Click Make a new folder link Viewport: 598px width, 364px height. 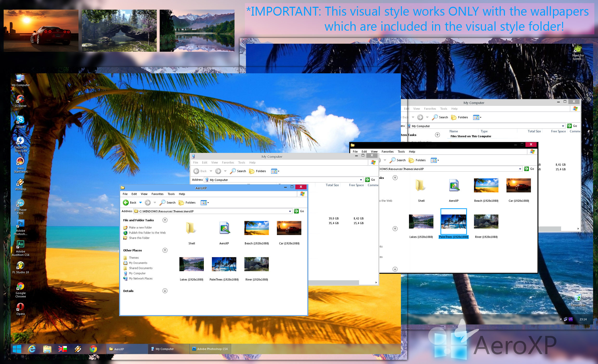coord(140,227)
